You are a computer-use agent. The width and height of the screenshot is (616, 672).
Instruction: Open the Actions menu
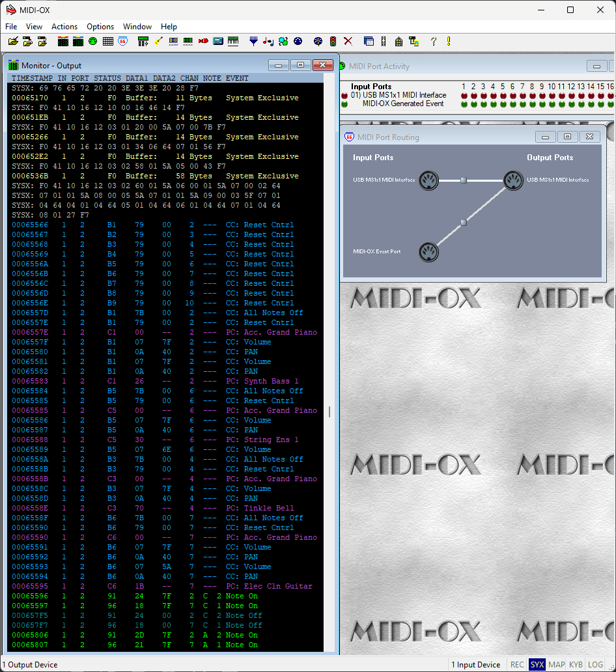click(64, 27)
